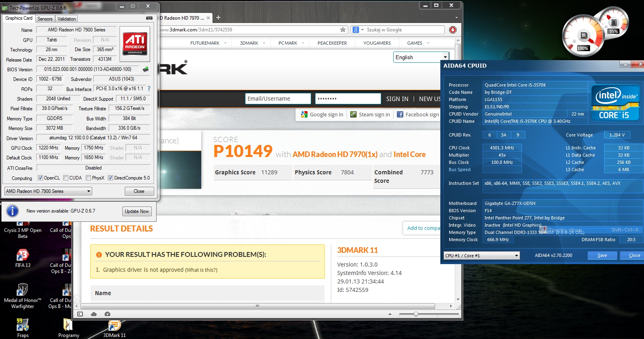
Task: Click Save in AIDA64 CPUID
Action: 602,255
